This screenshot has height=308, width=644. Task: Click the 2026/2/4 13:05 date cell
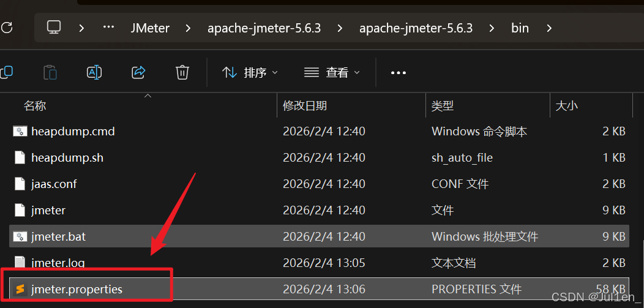[324, 263]
